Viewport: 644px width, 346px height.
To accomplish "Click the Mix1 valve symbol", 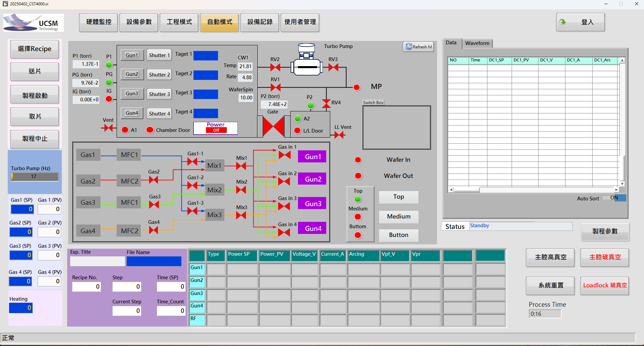I will (241, 166).
